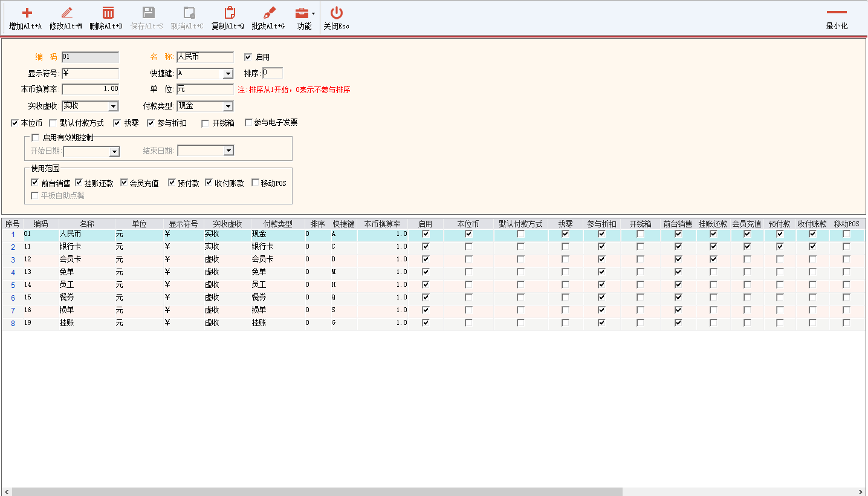
Task: Toggle 前台销售 checkbox in the 免单 row
Action: coord(678,272)
